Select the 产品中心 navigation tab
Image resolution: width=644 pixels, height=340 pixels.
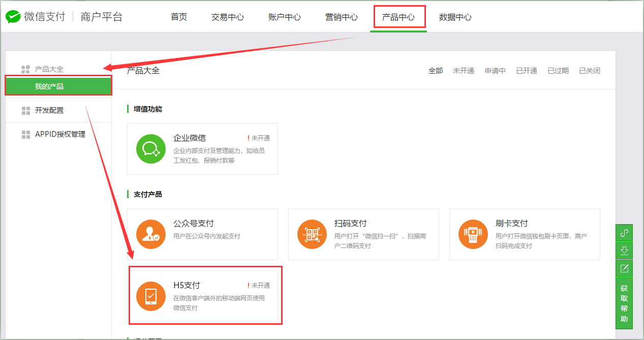tap(398, 17)
